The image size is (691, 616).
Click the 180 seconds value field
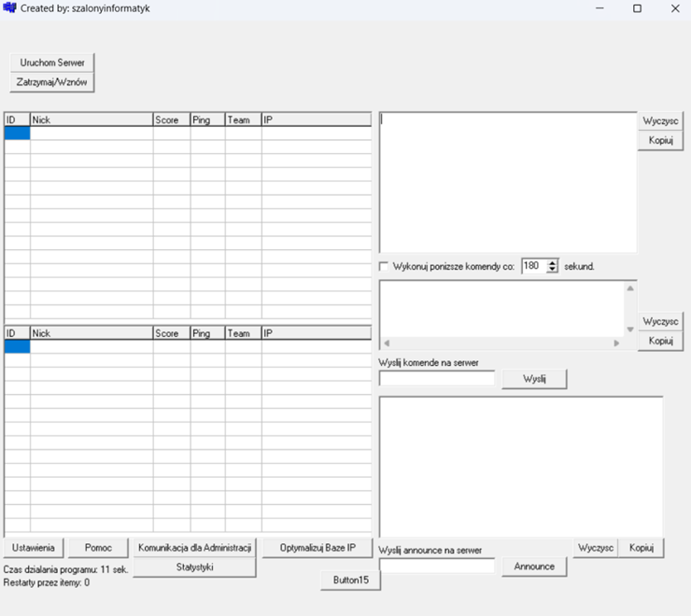pos(534,266)
